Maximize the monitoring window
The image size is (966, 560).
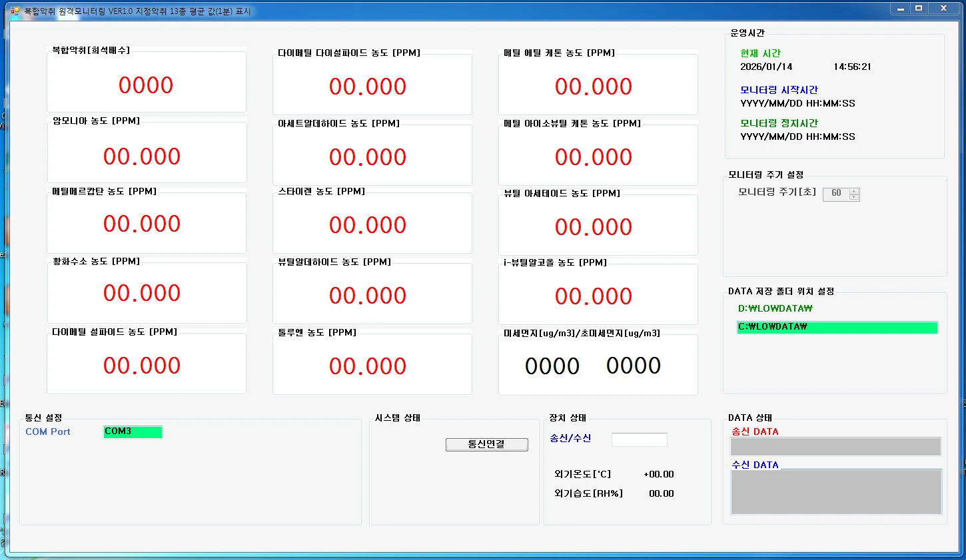coord(919,9)
